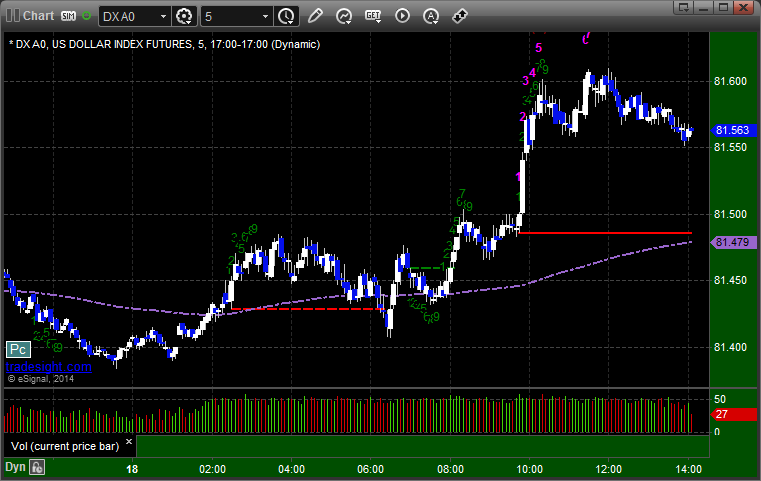761x481 pixels.
Task: Click the SIM mode badge icon
Action: [68, 16]
